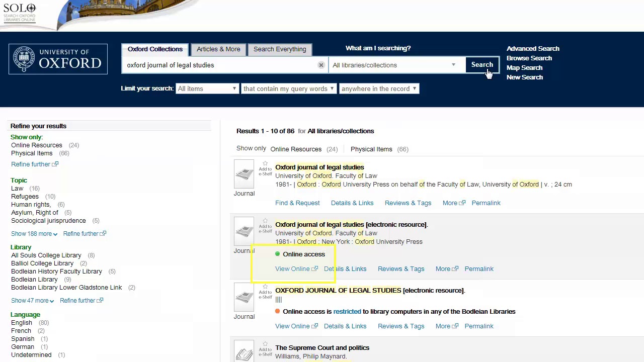Filter by Online Resources in the sidebar
Viewport: 644px width, 362px height.
[37, 145]
